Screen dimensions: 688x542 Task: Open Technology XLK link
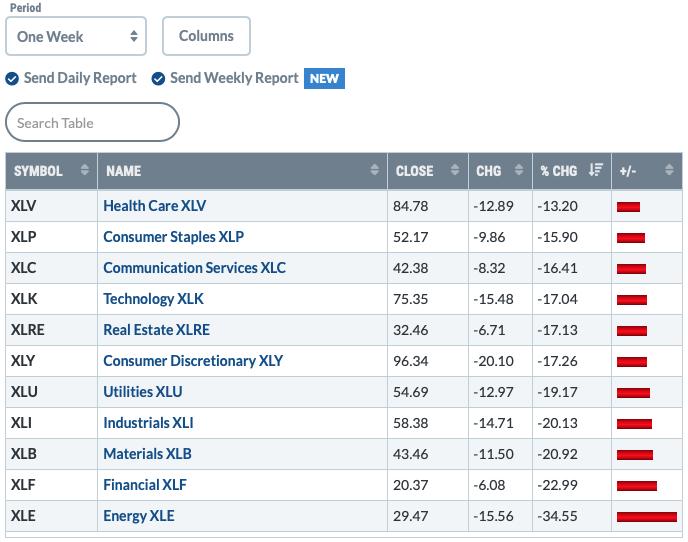click(153, 299)
